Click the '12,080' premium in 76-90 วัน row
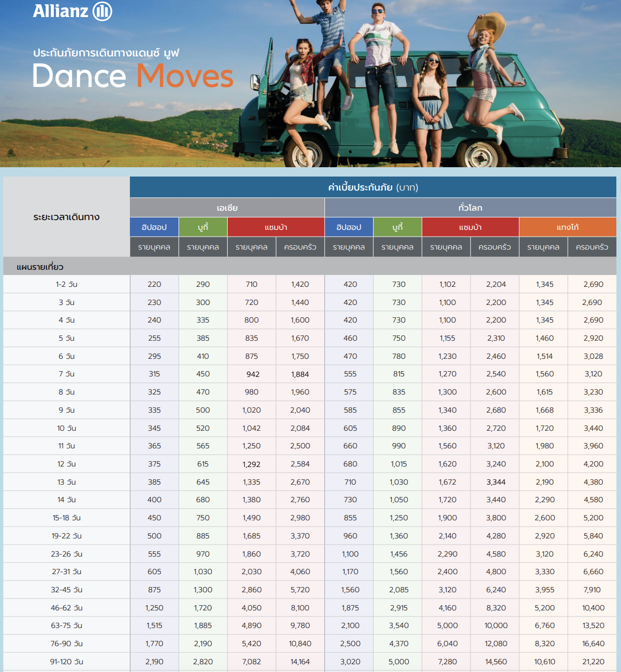This screenshot has width=621, height=672. (x=496, y=644)
